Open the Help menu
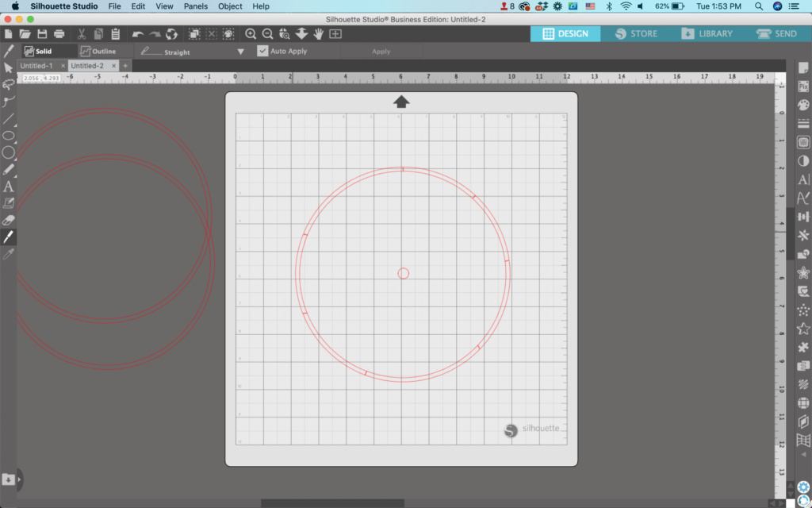Image resolution: width=812 pixels, height=508 pixels. [x=261, y=6]
